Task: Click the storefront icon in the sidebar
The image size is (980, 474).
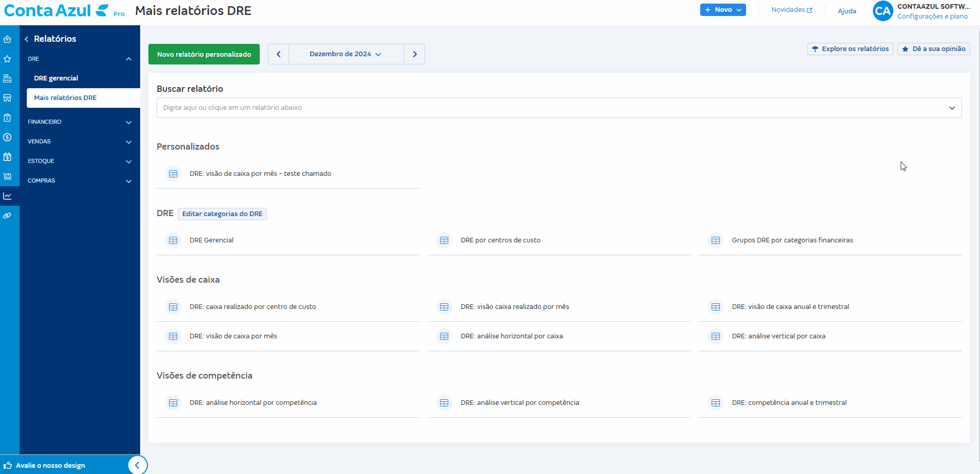Action: point(7,98)
